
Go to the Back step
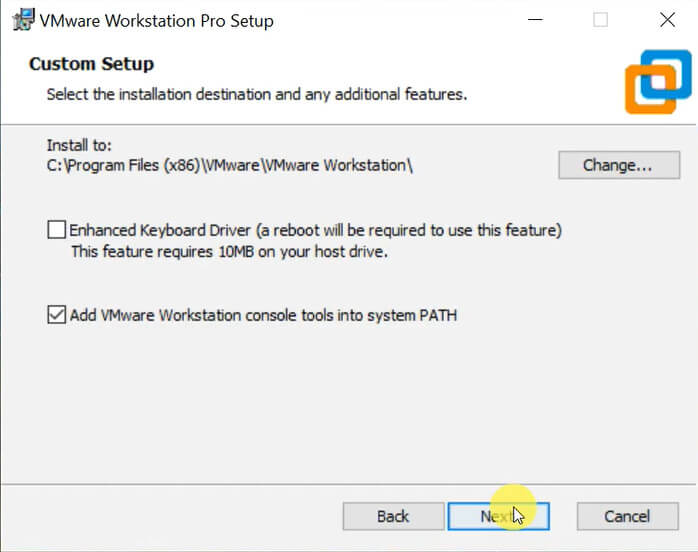[x=392, y=516]
